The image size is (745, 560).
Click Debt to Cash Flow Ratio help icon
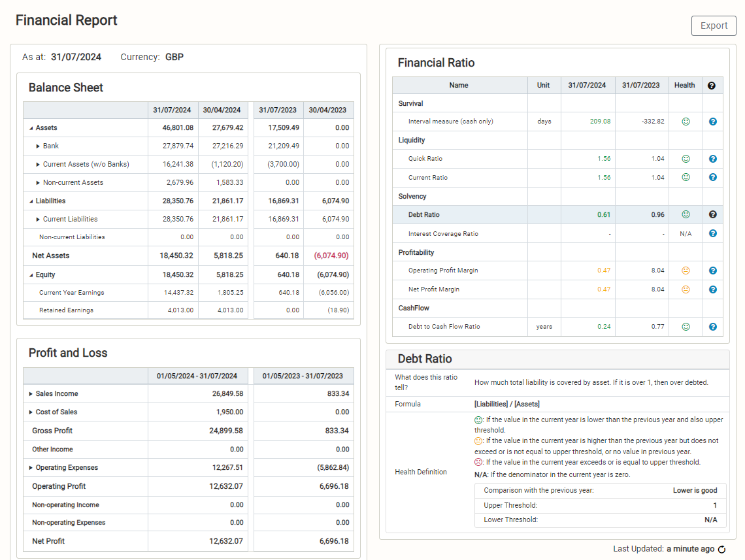[713, 327]
